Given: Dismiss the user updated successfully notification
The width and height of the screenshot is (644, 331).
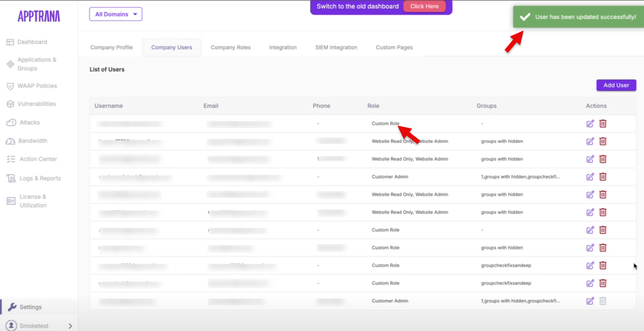Looking at the screenshot, I should (x=578, y=17).
